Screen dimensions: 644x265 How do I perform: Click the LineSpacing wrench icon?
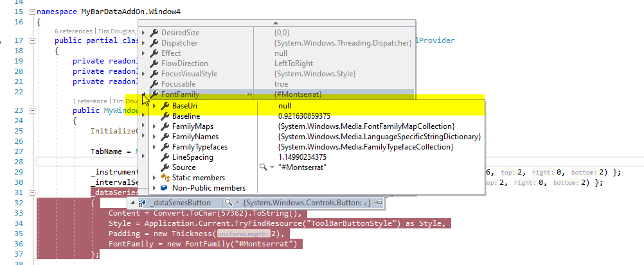coord(165,157)
